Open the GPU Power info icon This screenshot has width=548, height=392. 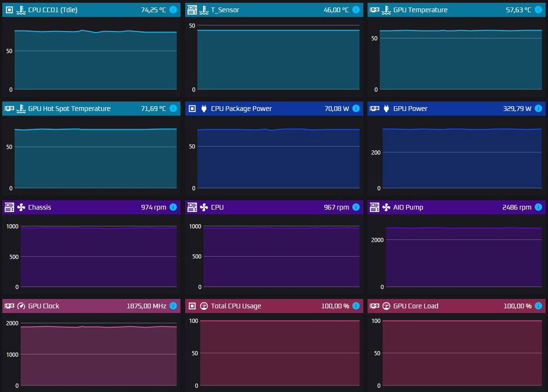click(539, 109)
